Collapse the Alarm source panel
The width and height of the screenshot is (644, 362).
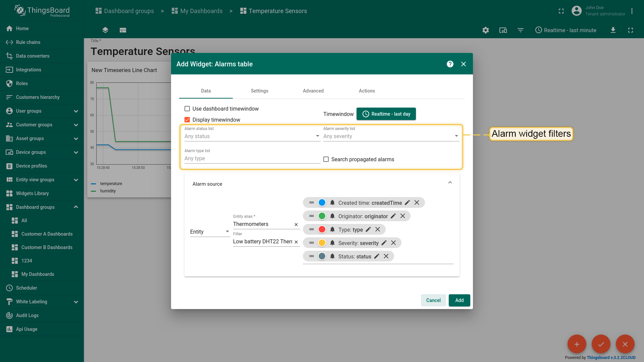click(450, 183)
